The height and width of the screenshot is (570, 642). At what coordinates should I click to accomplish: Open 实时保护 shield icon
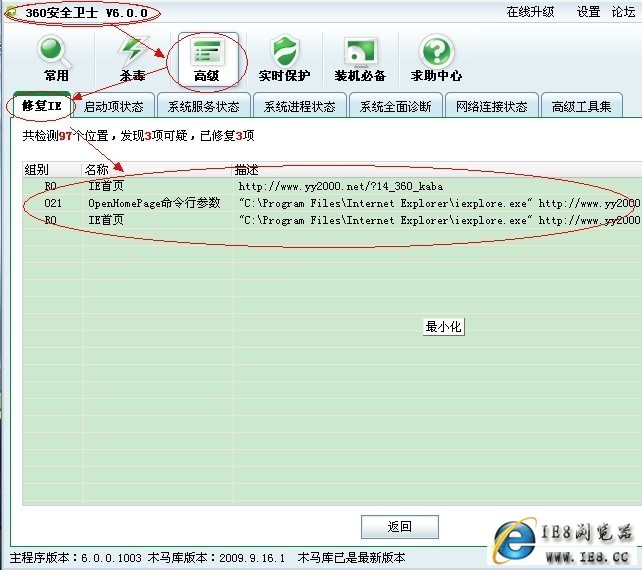(x=284, y=59)
